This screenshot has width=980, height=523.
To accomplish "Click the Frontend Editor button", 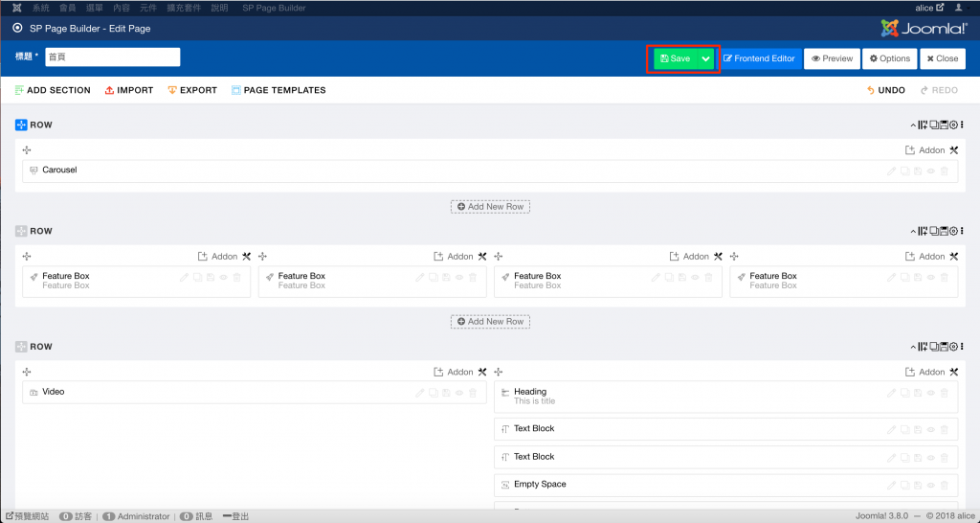I will (x=760, y=58).
